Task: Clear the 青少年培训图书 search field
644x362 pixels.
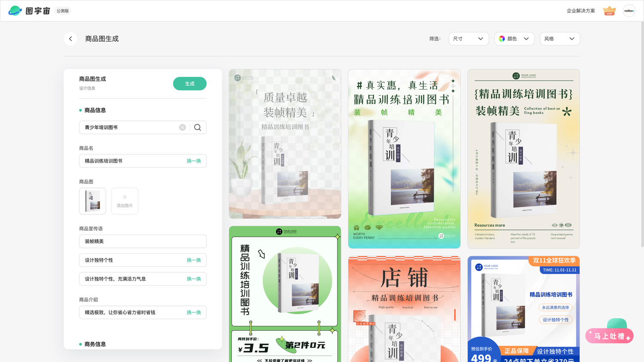Action: (x=182, y=127)
